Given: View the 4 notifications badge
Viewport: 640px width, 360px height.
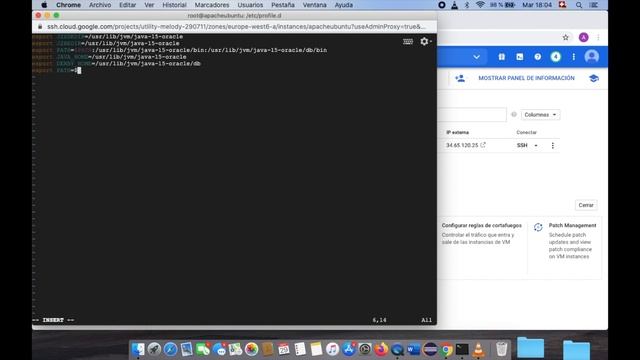Looking at the screenshot, I should 556,57.
